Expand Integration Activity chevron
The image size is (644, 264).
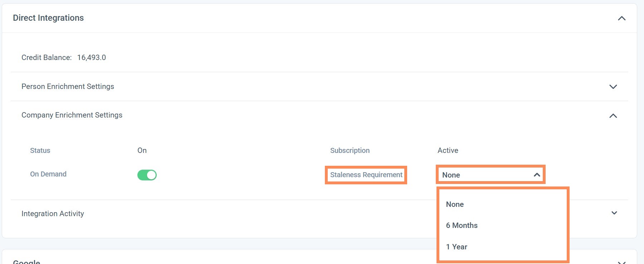point(614,213)
